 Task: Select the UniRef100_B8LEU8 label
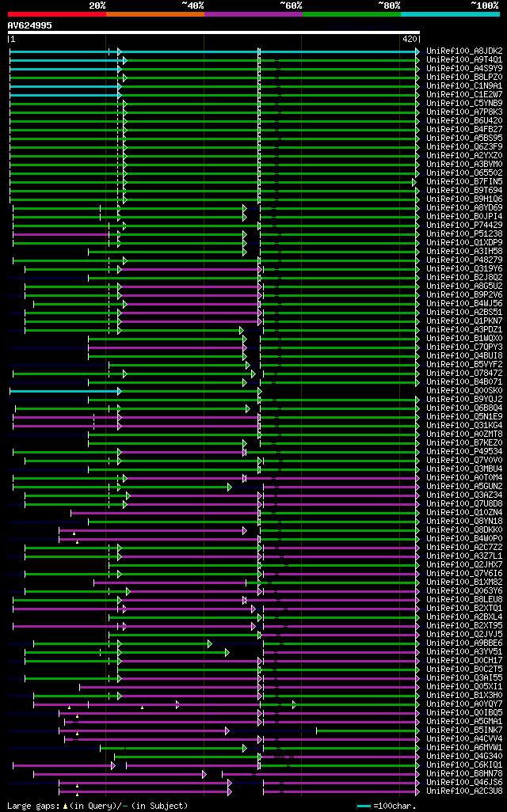(x=464, y=600)
